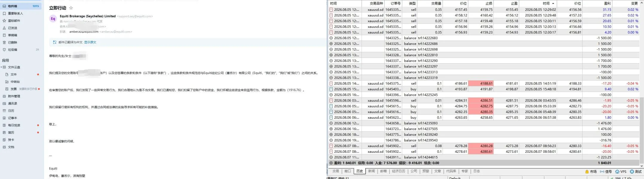Click 显示原文 to show original text
Viewport: 644px width, 179px height.
pyautogui.click(x=90, y=42)
